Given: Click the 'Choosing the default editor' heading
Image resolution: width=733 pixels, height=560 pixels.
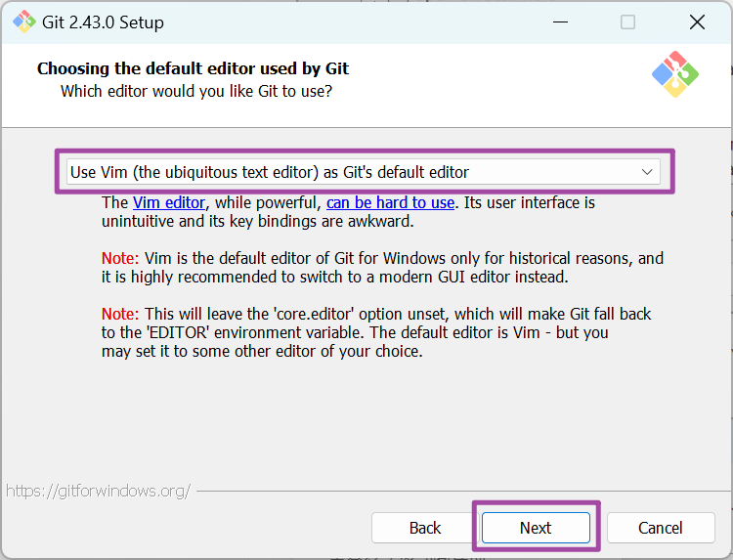Looking at the screenshot, I should (x=193, y=68).
